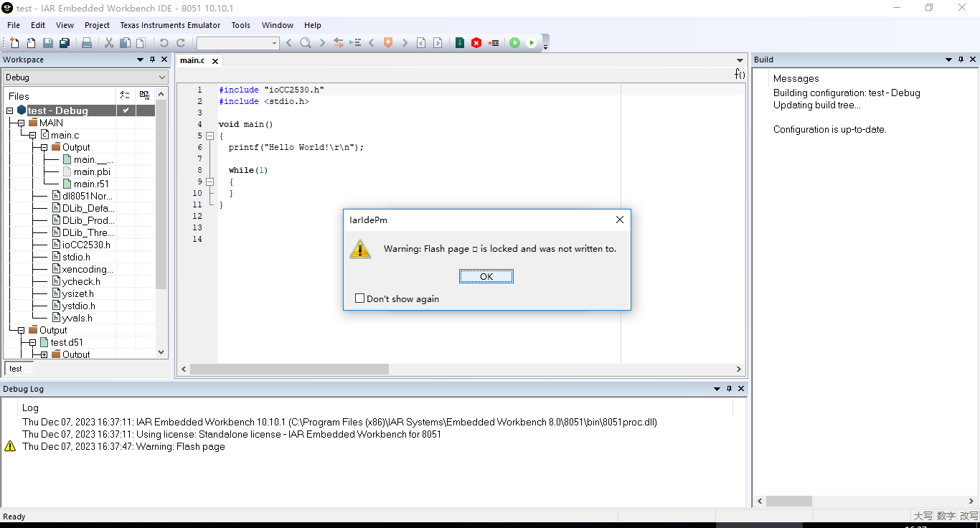The image size is (980, 528).
Task: Open the Texas Instruments Emulator menu
Action: [x=170, y=25]
